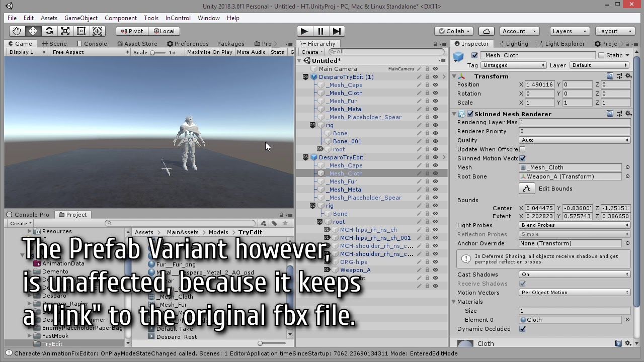Select the Hand tool in toolbar
Screen dimensions: 644x362
click(17, 31)
